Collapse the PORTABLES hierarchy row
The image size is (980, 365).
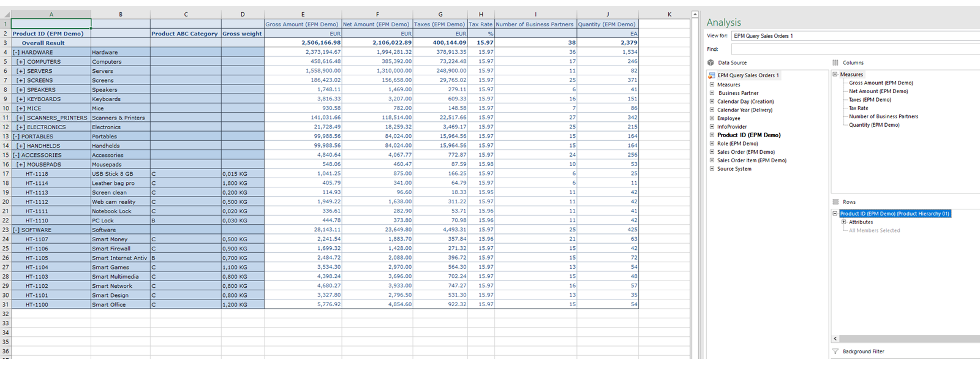[x=16, y=137]
